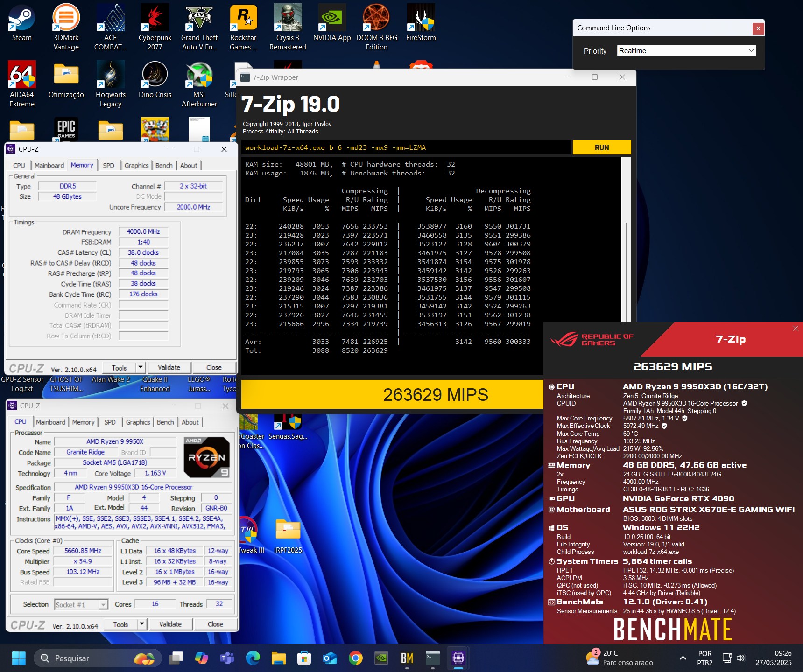Click the yellow RUN button
The width and height of the screenshot is (803, 672).
pyautogui.click(x=602, y=147)
